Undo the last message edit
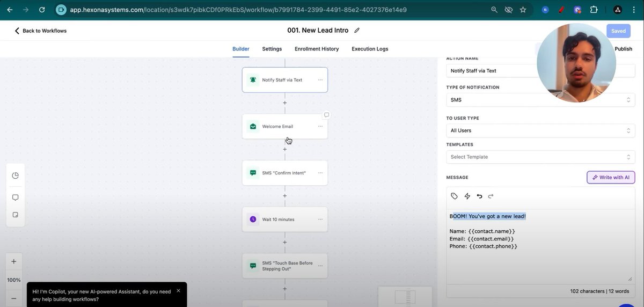This screenshot has height=307, width=644. (x=480, y=196)
